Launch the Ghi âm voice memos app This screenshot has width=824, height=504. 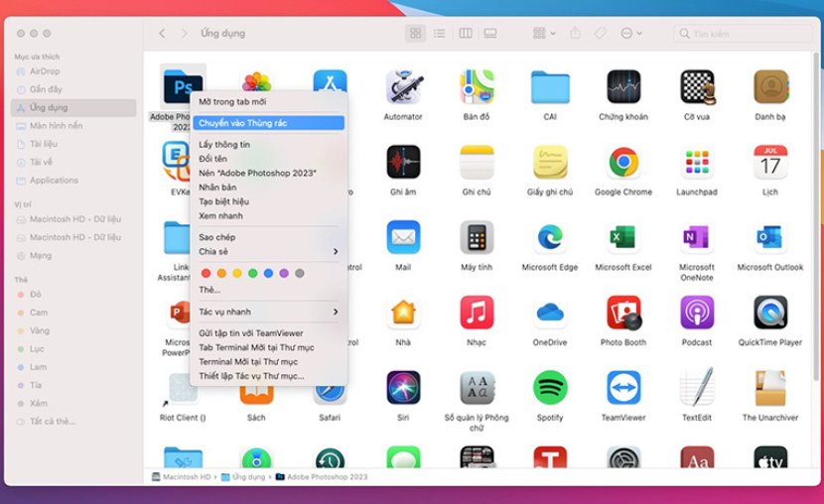click(403, 162)
